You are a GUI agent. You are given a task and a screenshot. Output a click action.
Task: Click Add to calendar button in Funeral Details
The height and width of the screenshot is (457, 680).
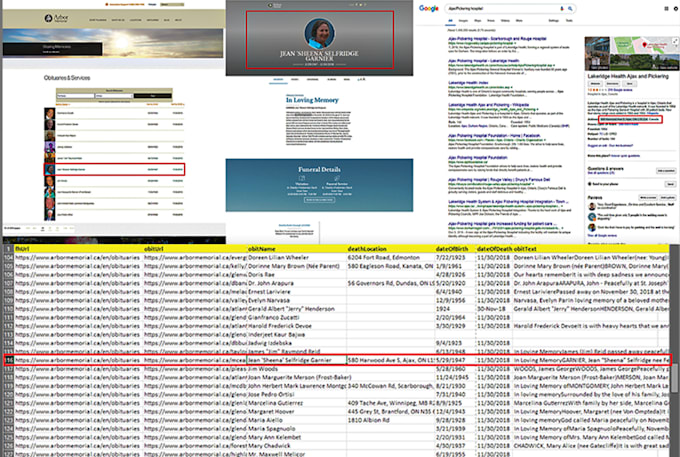320,200
